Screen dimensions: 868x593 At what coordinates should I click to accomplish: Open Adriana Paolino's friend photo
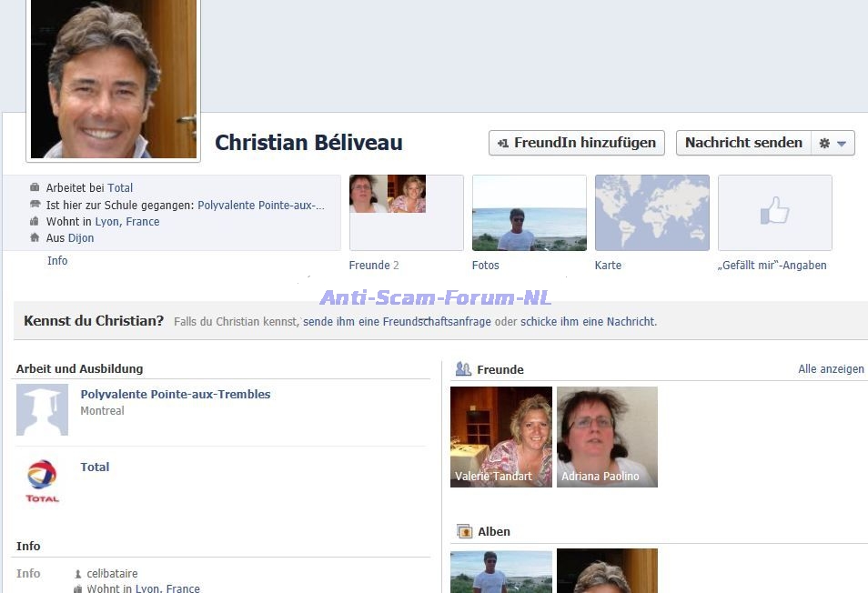click(607, 437)
